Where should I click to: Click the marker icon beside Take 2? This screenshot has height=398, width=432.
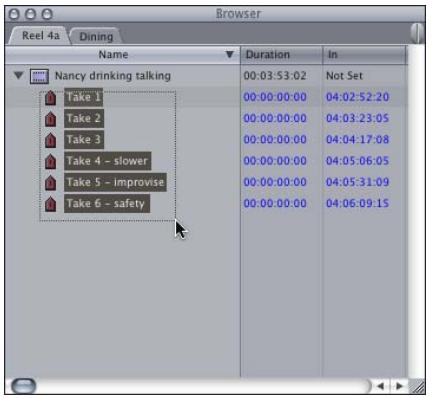point(50,119)
